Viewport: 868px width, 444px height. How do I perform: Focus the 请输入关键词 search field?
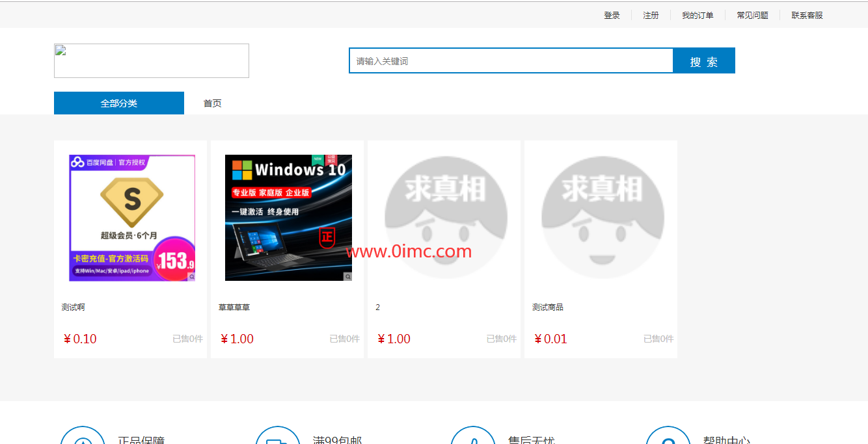511,61
